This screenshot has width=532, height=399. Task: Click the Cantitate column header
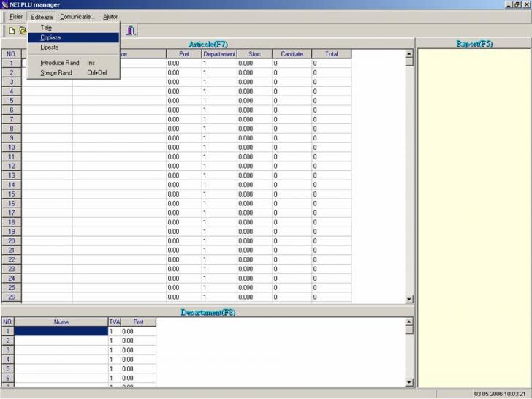coord(292,54)
